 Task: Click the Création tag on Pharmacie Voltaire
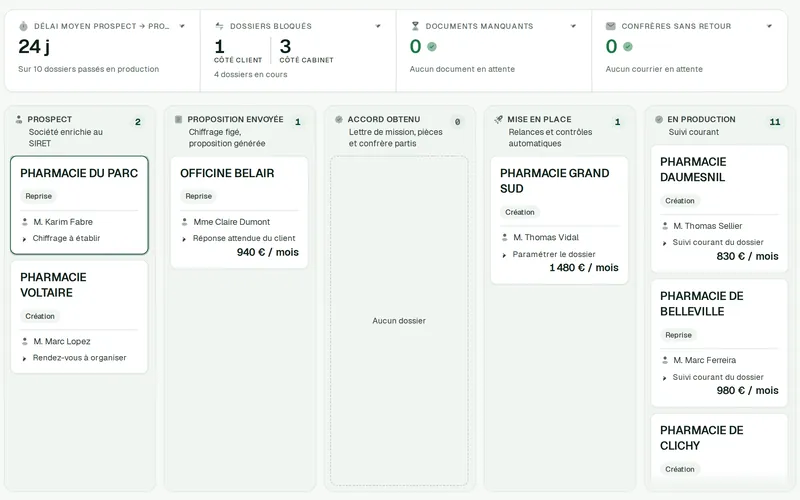(x=40, y=316)
